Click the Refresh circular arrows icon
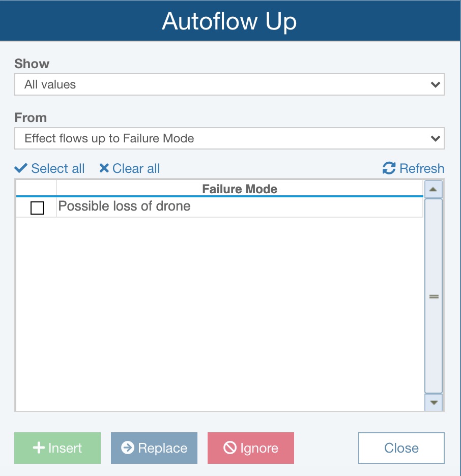 click(389, 168)
